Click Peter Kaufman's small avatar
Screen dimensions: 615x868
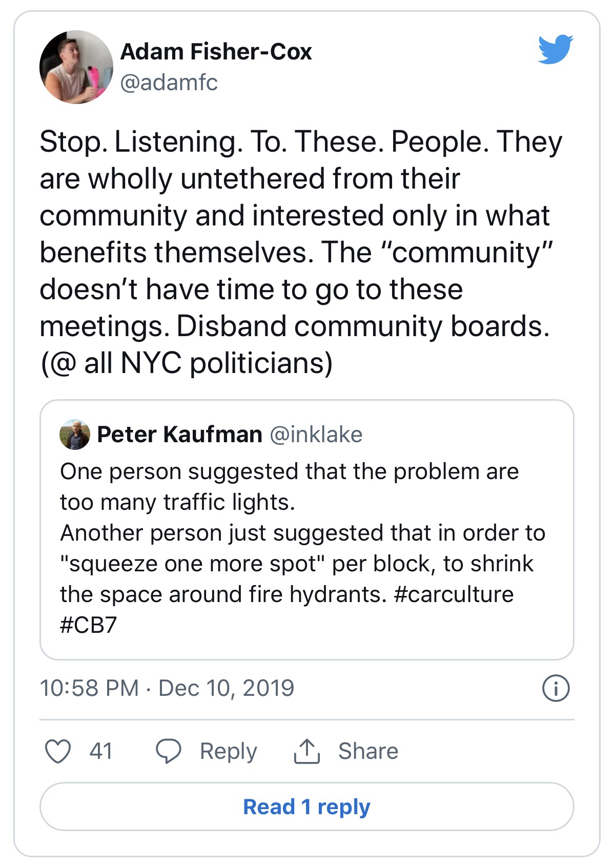tap(75, 435)
